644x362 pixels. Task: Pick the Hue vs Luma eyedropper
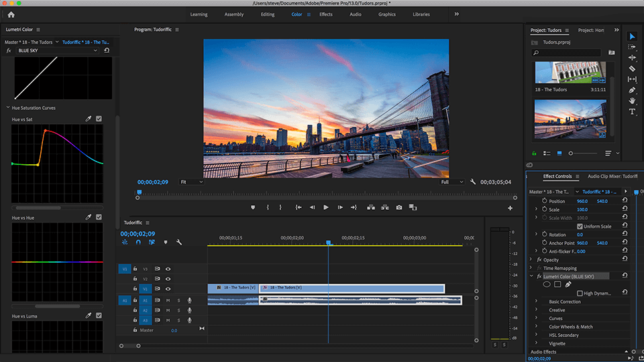coord(89,316)
